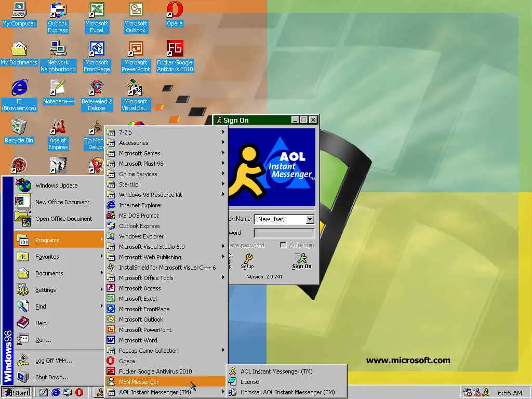Click the AIM Sign On taskbar button
Image resolution: width=532 pixels, height=399 pixels.
click(99, 393)
